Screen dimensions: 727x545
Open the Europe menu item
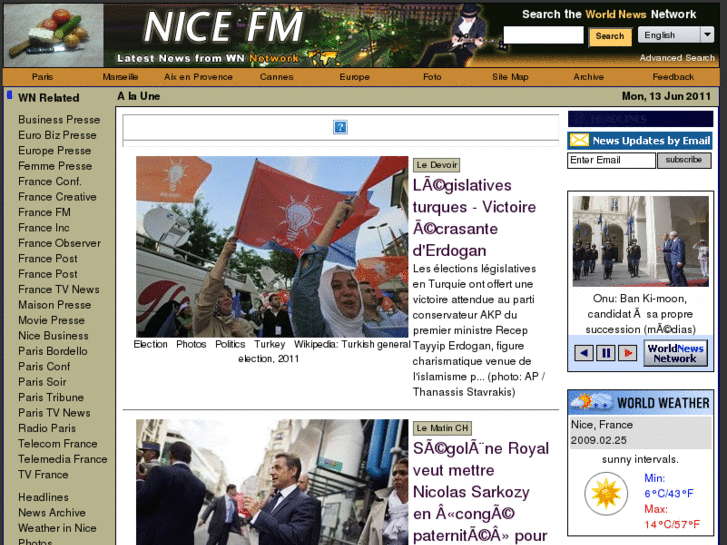click(x=354, y=77)
